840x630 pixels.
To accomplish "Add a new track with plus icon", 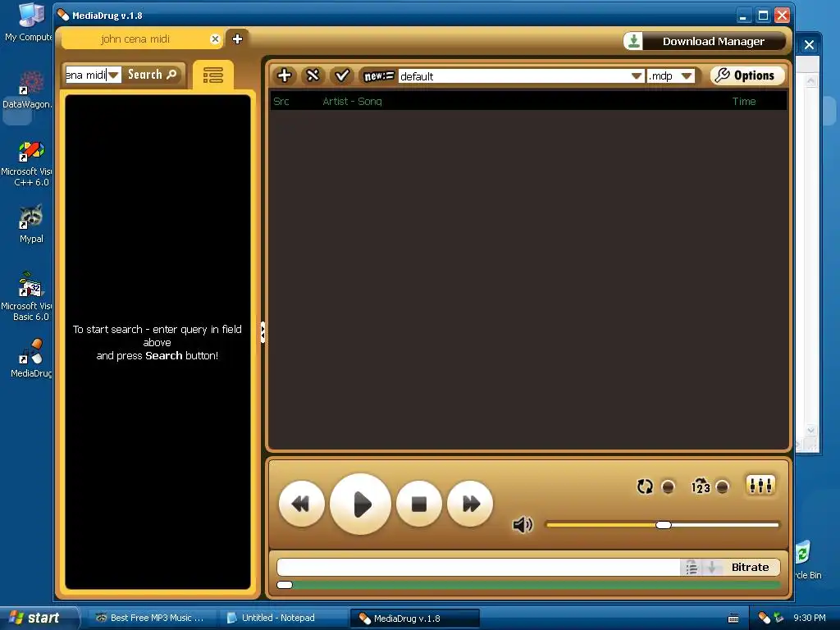I will 285,75.
